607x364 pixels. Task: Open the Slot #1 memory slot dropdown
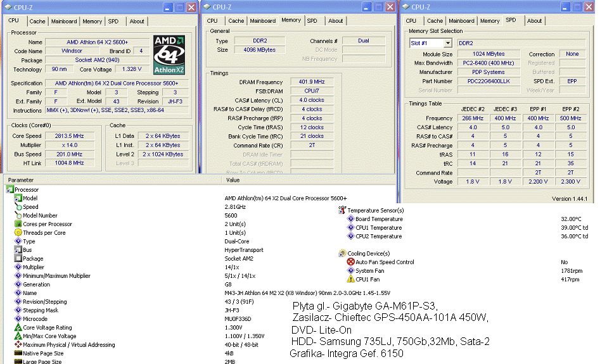(448, 43)
